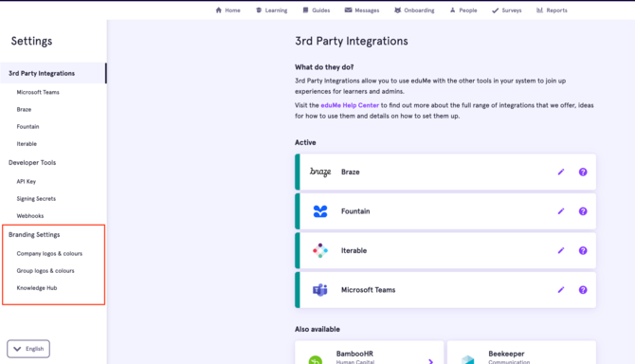The image size is (635, 364).
Task: Click the Braze logo in Active list
Action: click(x=320, y=173)
